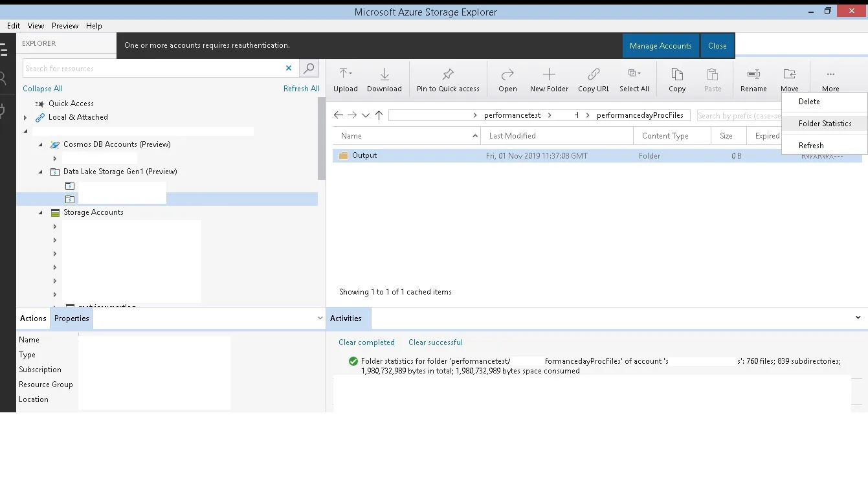868x479 pixels.
Task: Open the View menu
Action: [x=36, y=26]
